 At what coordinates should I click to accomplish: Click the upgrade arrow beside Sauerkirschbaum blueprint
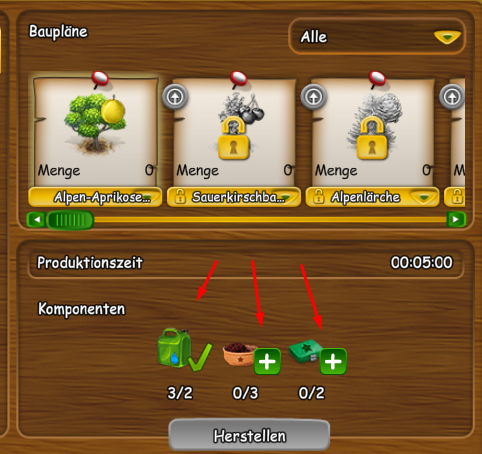pyautogui.click(x=175, y=97)
